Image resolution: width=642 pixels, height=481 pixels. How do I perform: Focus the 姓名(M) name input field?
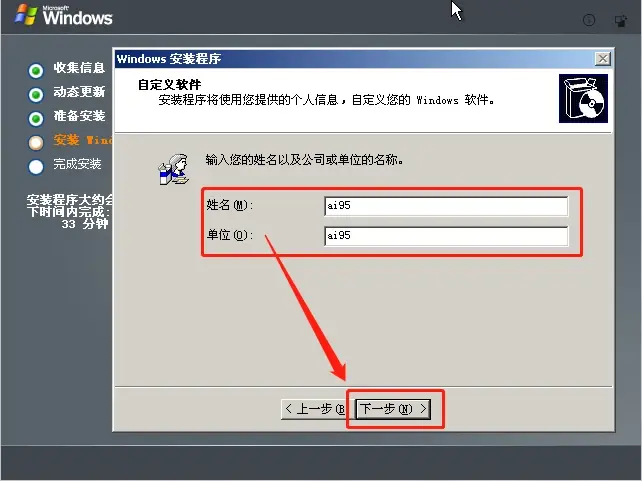[446, 206]
